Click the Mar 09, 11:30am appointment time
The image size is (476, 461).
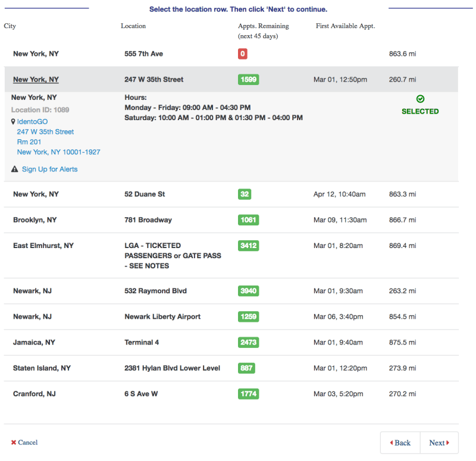pyautogui.click(x=340, y=220)
